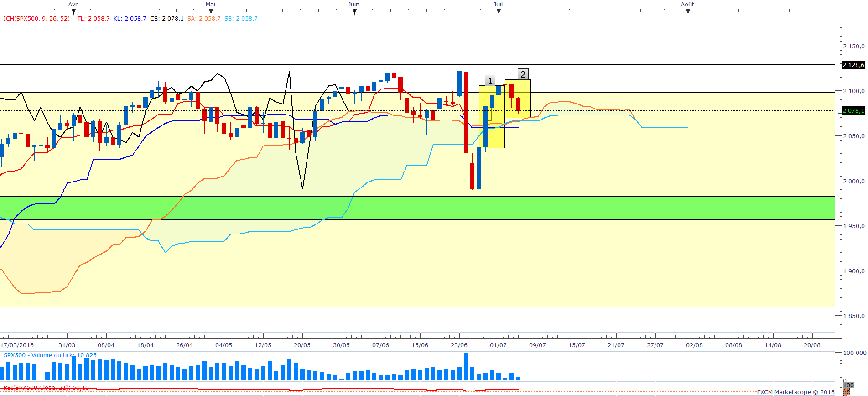The width and height of the screenshot is (868, 396).
Task: Click the 23/06 date label
Action: point(459,345)
